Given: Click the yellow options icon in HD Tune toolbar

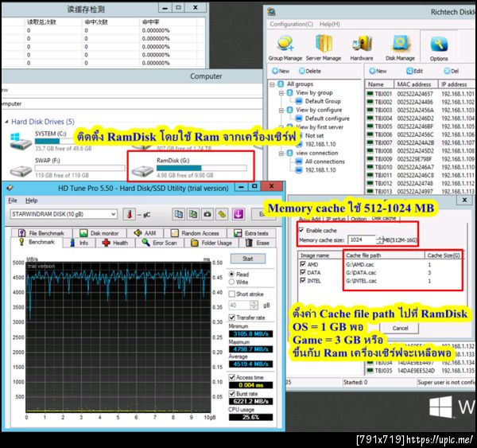Looking at the screenshot, I should [222, 214].
